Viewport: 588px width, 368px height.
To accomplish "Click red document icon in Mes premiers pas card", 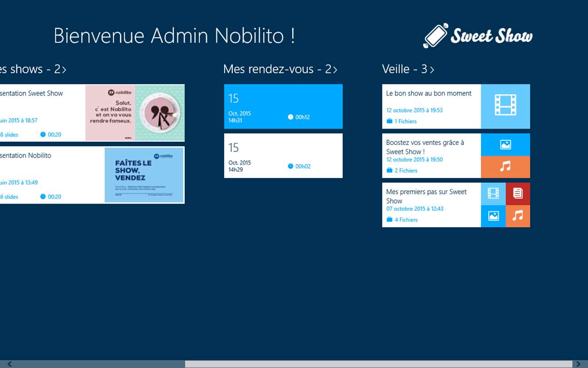I will [518, 194].
